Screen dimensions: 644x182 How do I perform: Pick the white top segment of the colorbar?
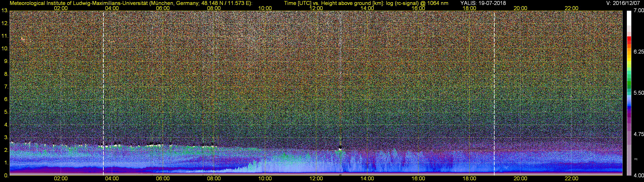click(x=629, y=18)
